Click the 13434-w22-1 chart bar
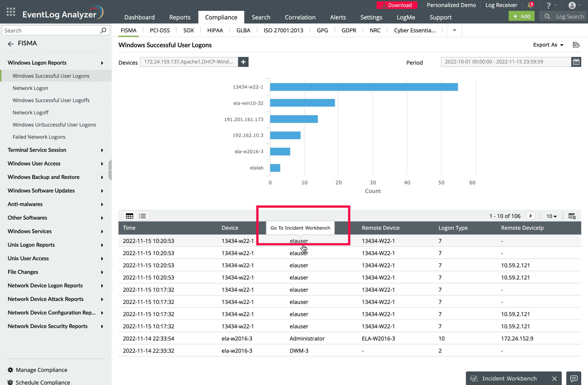This screenshot has width=588, height=385. pyautogui.click(x=364, y=87)
